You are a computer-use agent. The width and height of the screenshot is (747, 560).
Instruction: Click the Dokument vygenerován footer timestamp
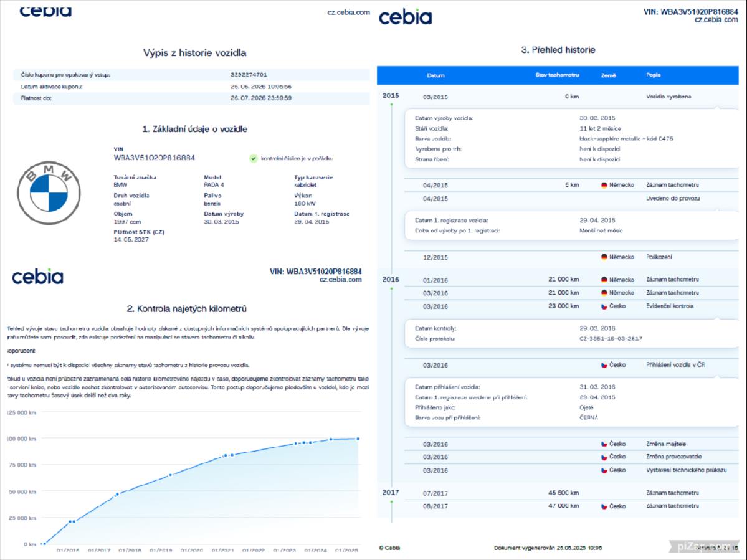[x=548, y=548]
